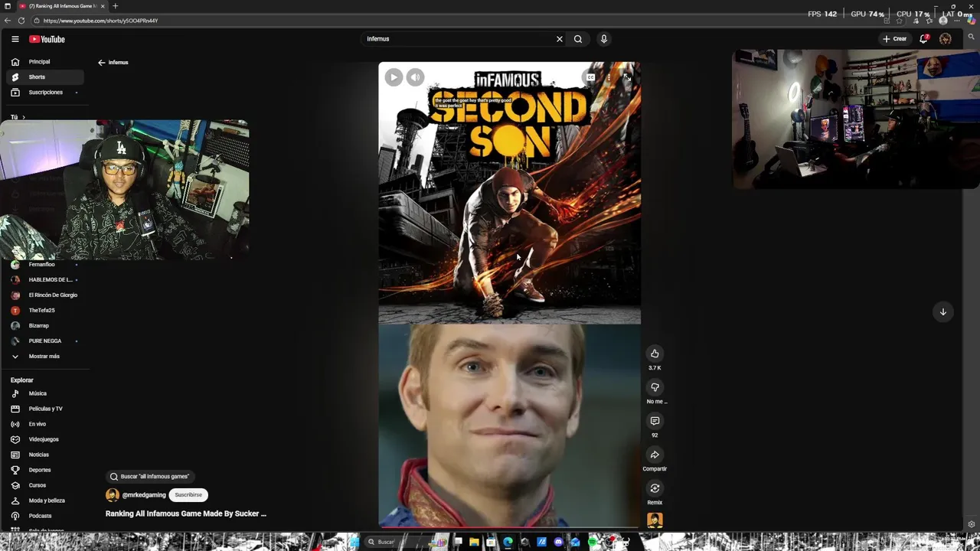980x551 pixels.
Task: Toggle closed captions on the Short
Action: click(x=590, y=77)
